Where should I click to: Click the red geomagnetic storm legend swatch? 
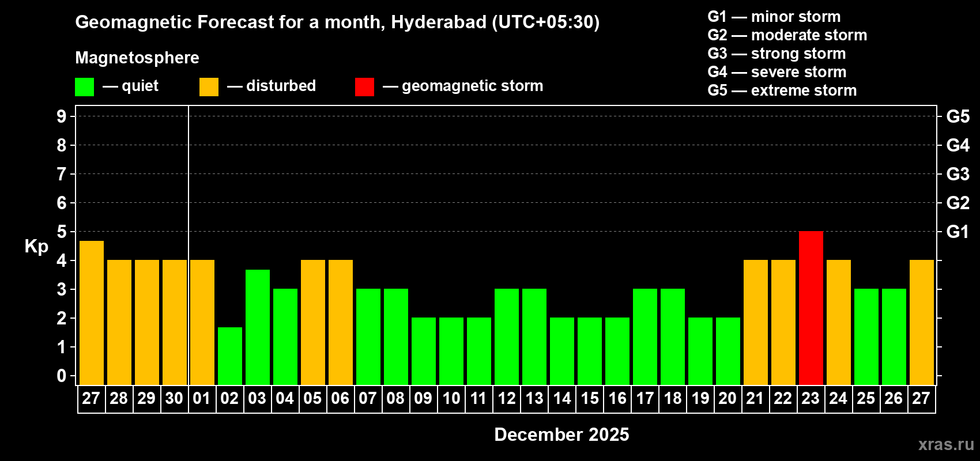coord(364,87)
